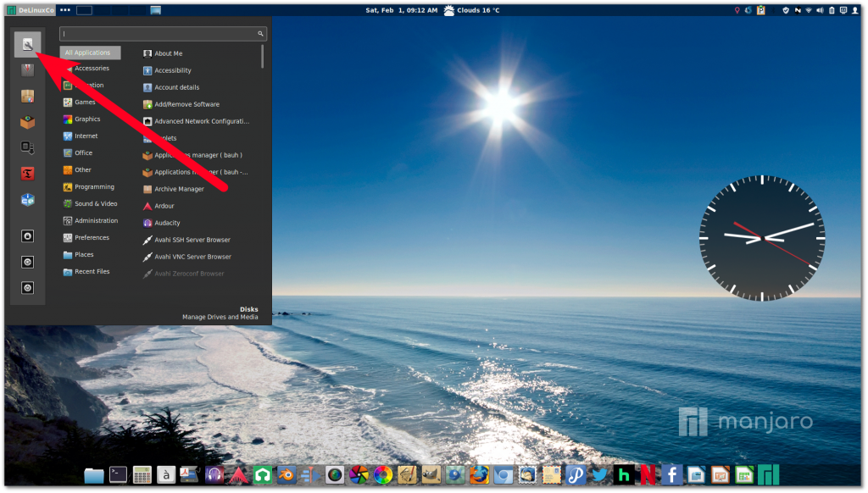Screen dimensions: 868x493
Task: Open LibreOffice Calc spreadsheet dock icon
Action: [x=744, y=474]
